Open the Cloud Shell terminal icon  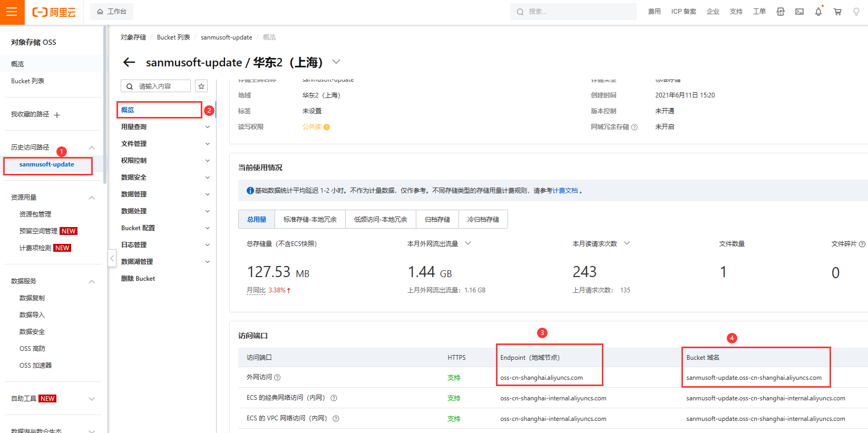[799, 12]
